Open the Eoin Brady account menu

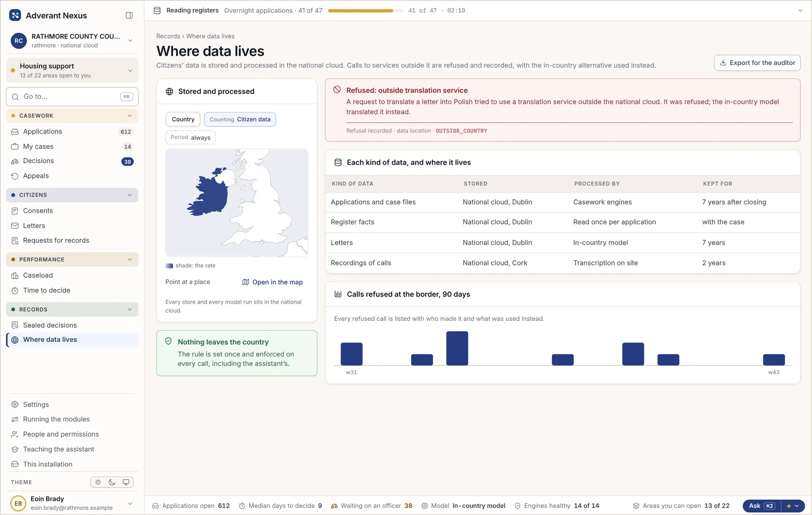(72, 503)
